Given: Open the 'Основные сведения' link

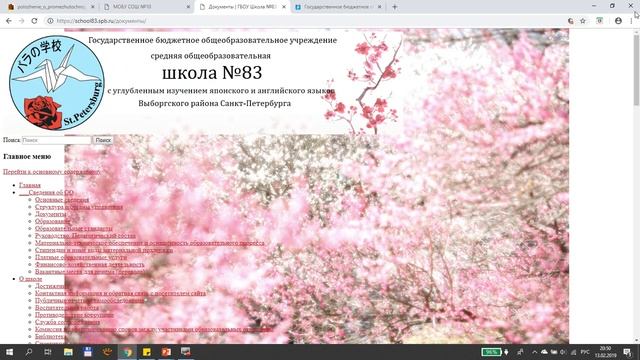Looking at the screenshot, I should [62, 200].
